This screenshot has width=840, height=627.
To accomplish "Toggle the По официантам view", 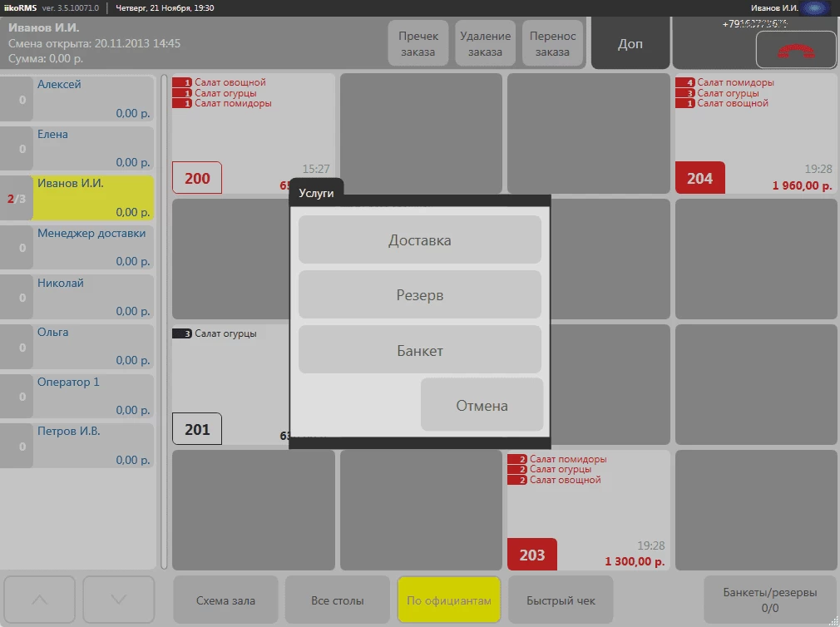I will (x=448, y=600).
